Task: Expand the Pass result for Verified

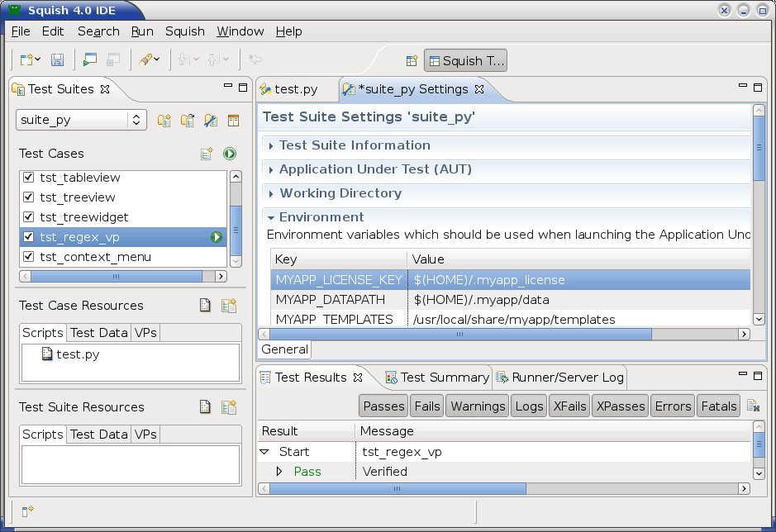Action: point(279,471)
